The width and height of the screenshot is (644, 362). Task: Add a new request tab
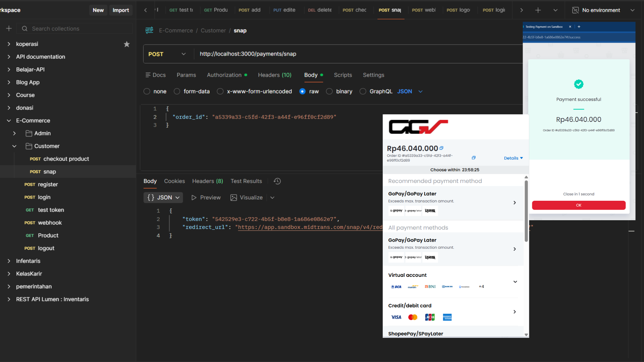click(x=538, y=10)
